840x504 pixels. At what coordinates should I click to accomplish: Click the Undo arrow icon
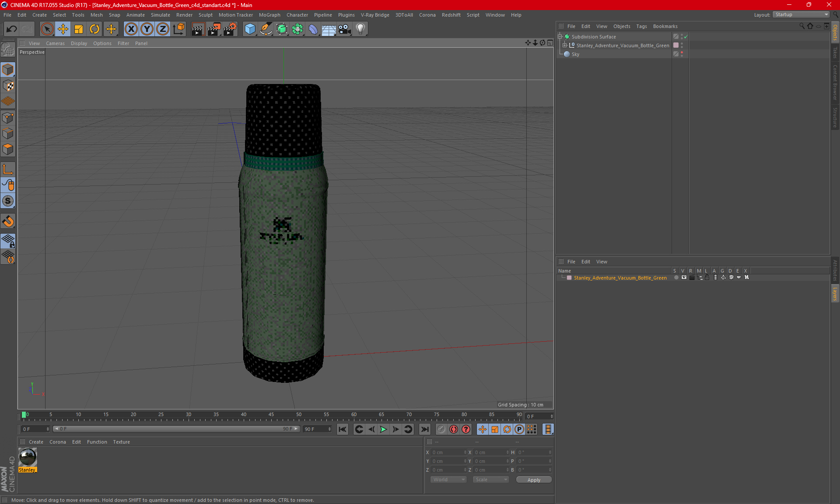[x=12, y=29]
